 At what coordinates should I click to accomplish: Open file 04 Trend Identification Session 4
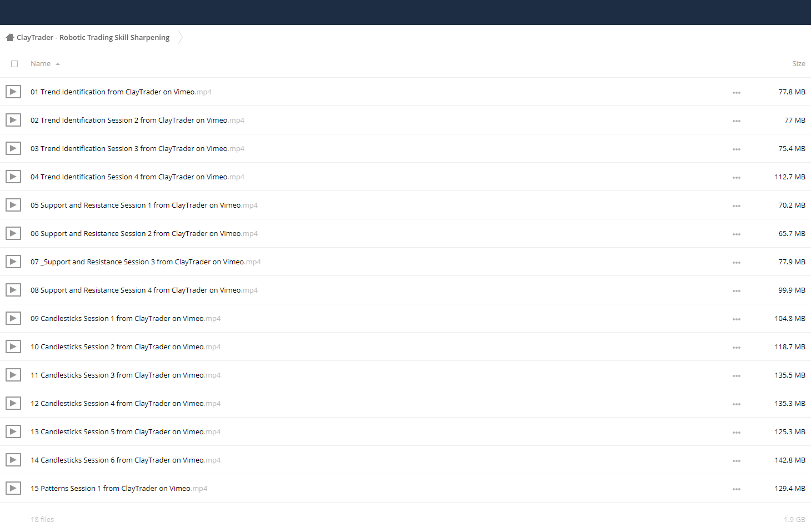click(137, 177)
